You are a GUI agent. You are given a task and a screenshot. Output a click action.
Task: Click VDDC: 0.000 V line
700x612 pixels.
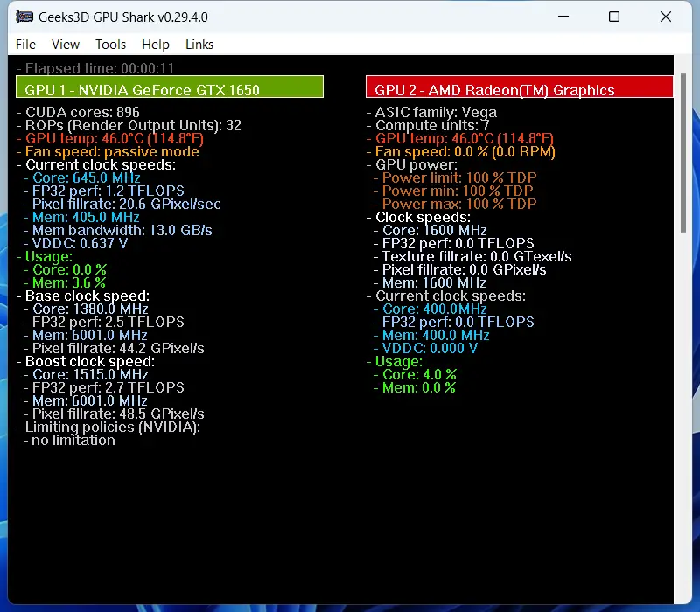426,348
